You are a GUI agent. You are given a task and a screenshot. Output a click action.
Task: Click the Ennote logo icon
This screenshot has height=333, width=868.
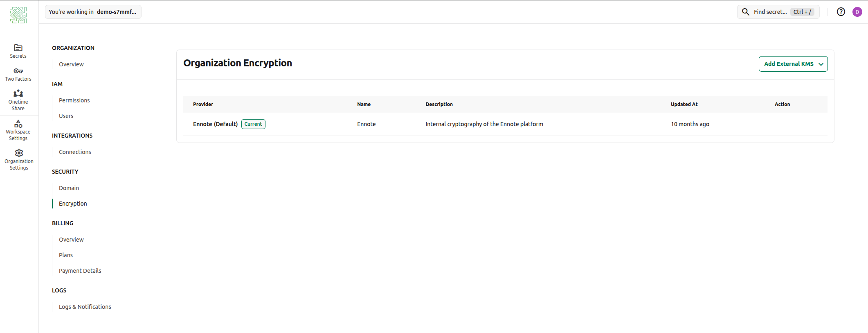pos(18,15)
